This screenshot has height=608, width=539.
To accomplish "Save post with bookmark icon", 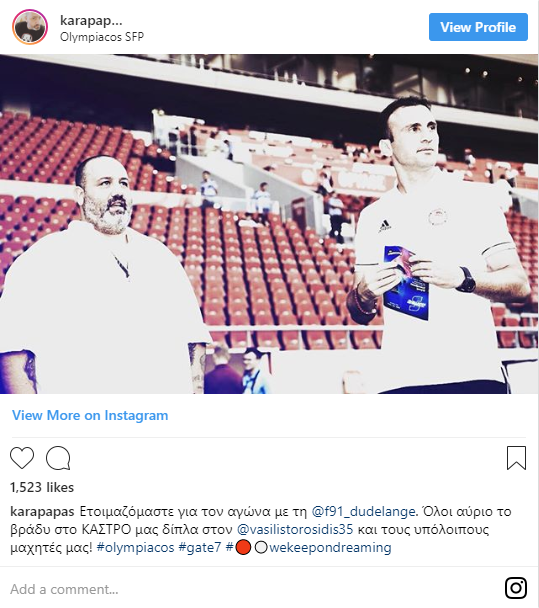I will (x=517, y=458).
